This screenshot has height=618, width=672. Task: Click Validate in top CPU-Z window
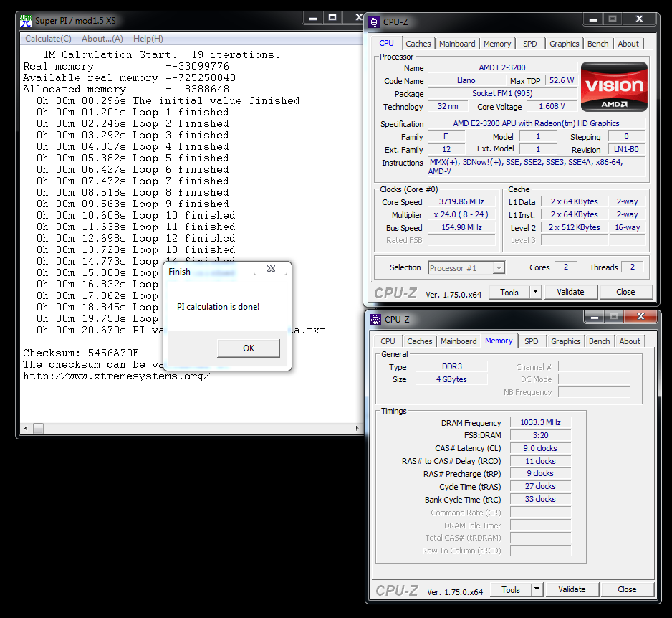point(570,292)
